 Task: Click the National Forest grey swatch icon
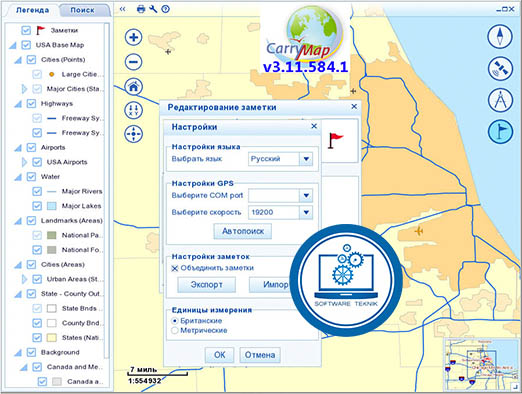pos(51,250)
